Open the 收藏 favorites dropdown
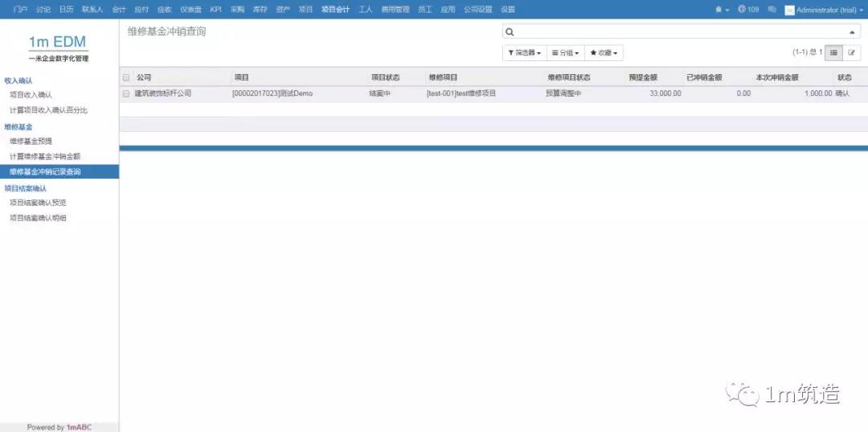This screenshot has width=868, height=432. pyautogui.click(x=604, y=52)
